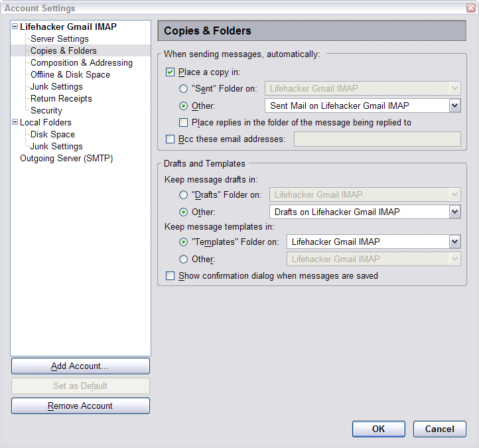Open Server Settings in the account tree
Viewport: 479px width, 448px height.
[x=60, y=38]
